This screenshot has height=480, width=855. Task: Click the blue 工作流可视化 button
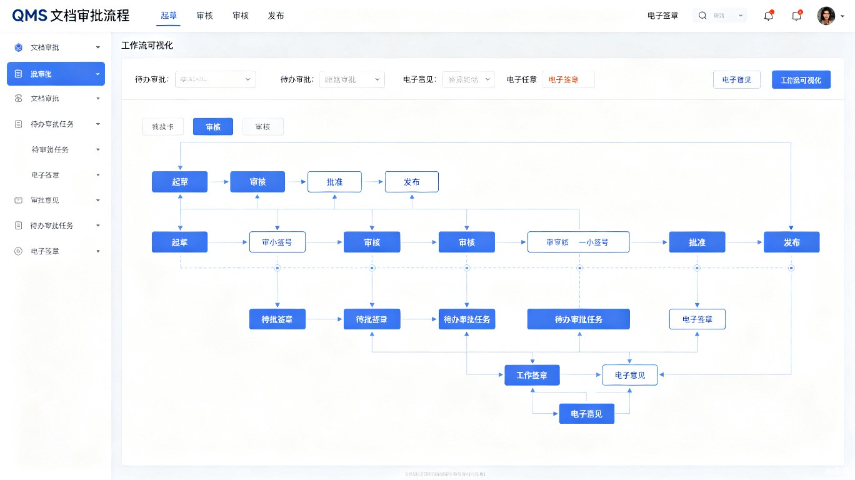click(x=801, y=80)
